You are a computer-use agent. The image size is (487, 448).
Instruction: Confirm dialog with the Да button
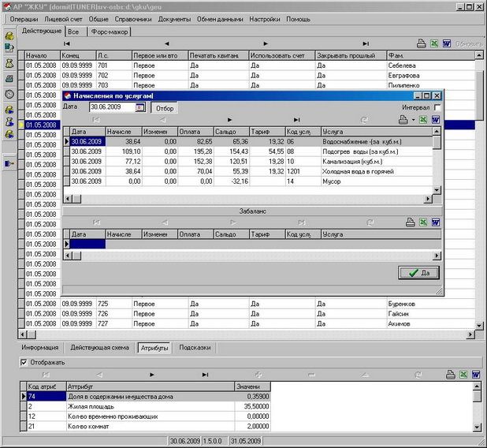(419, 273)
